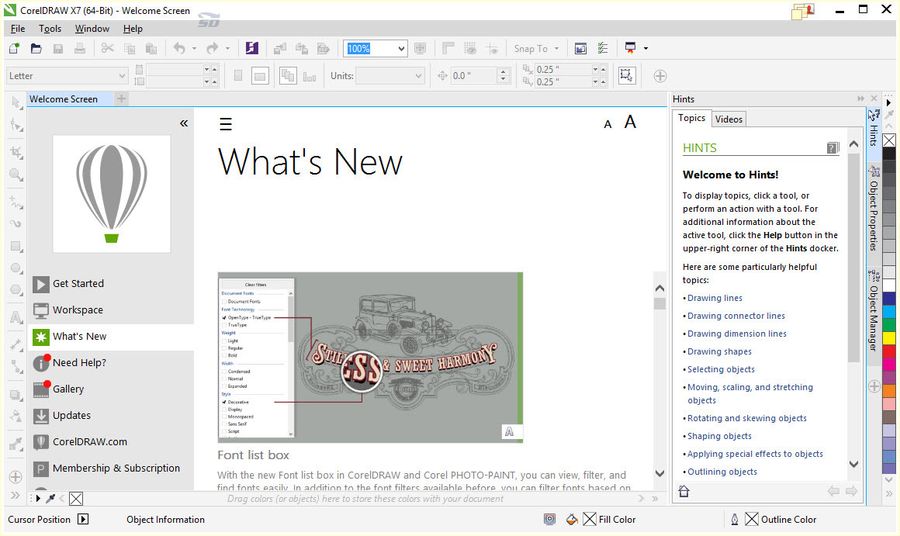Click the treat all objects as filled icon
The width and height of the screenshot is (900, 536).
pyautogui.click(x=626, y=75)
